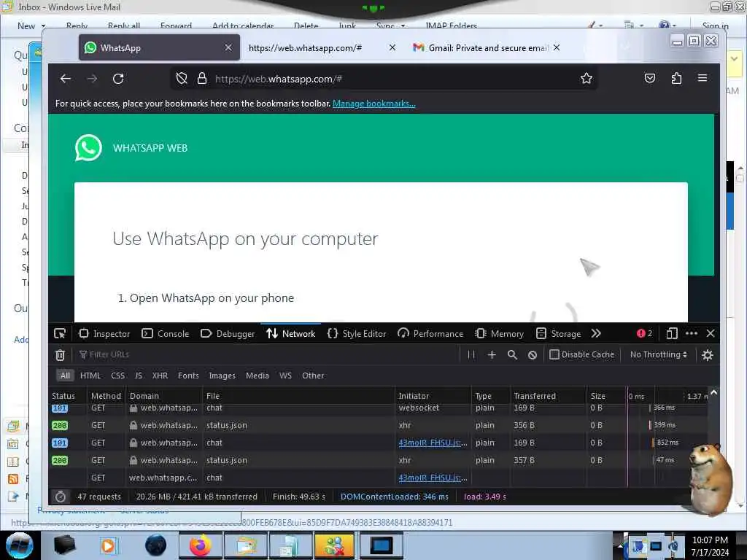Filter requests by All types
Viewport: 747px width, 560px height.
(x=65, y=376)
